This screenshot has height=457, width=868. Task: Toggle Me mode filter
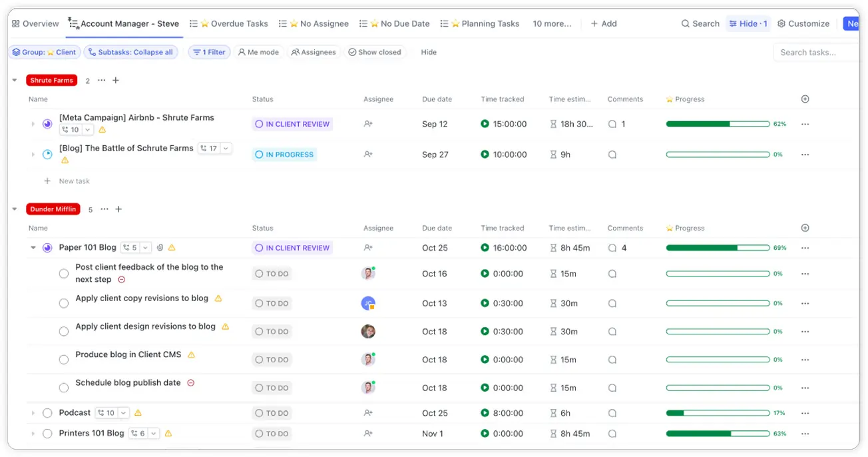pos(258,52)
